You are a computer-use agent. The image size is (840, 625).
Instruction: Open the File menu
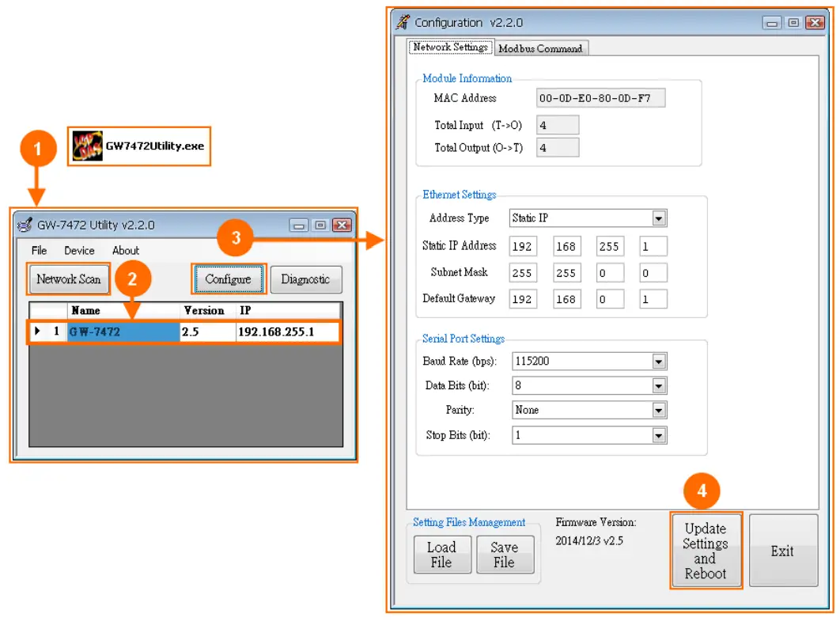[38, 250]
